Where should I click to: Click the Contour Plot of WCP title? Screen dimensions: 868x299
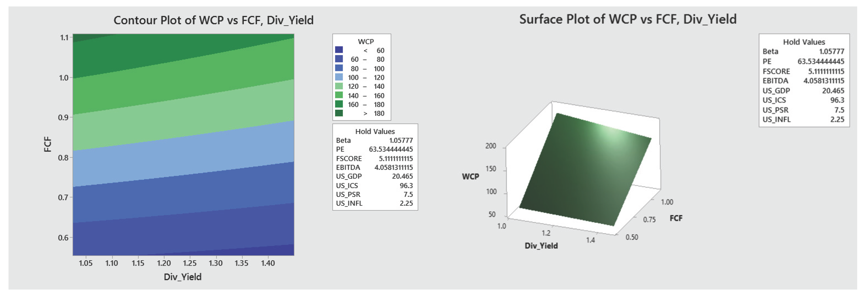pos(213,20)
